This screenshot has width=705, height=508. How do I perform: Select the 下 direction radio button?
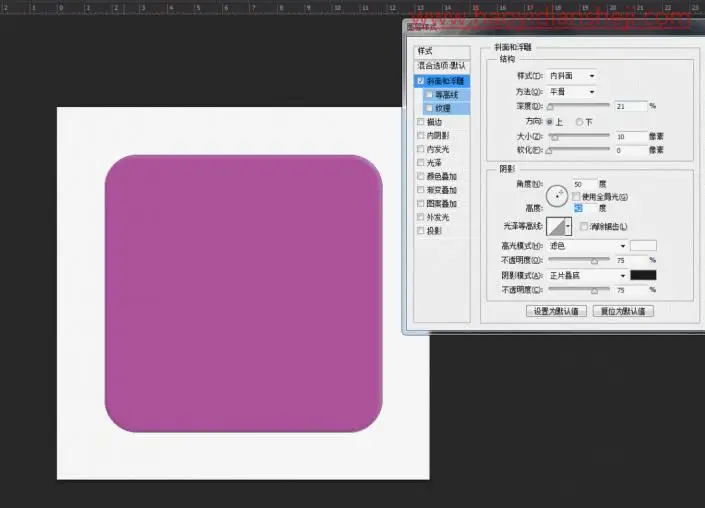pos(579,122)
